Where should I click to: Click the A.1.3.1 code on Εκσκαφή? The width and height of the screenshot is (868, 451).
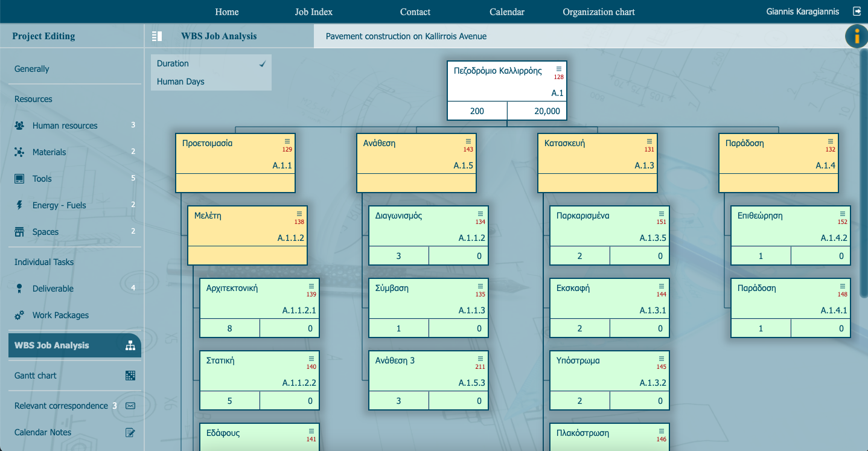[653, 310]
